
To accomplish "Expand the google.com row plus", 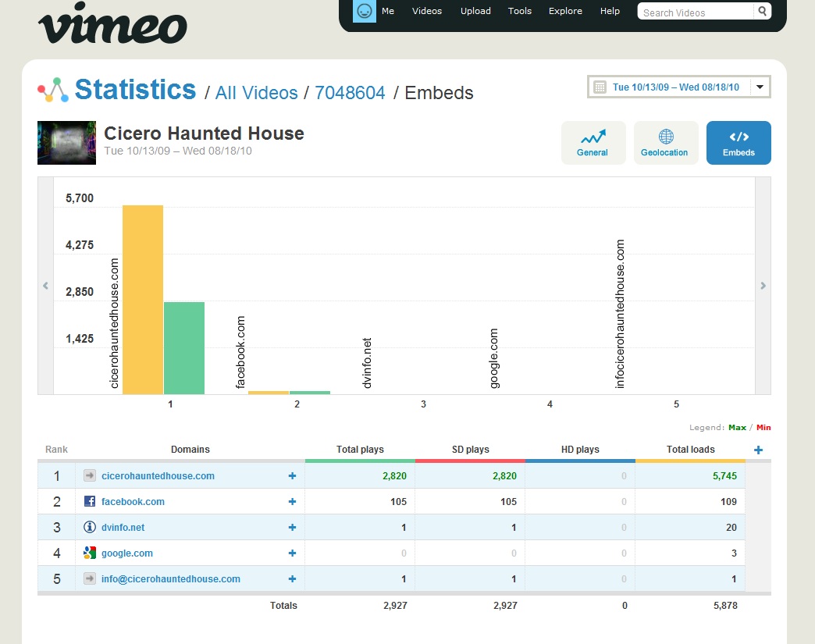I will point(292,553).
